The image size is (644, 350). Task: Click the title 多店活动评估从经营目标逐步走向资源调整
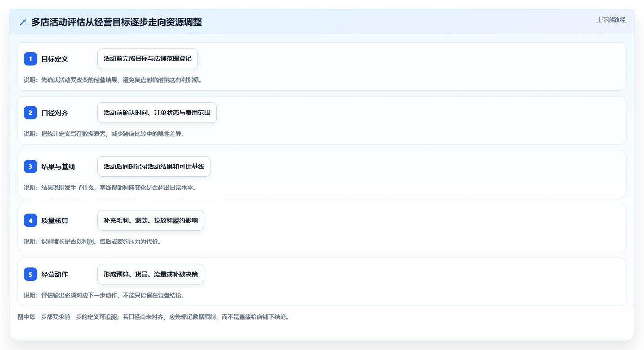[x=117, y=22]
